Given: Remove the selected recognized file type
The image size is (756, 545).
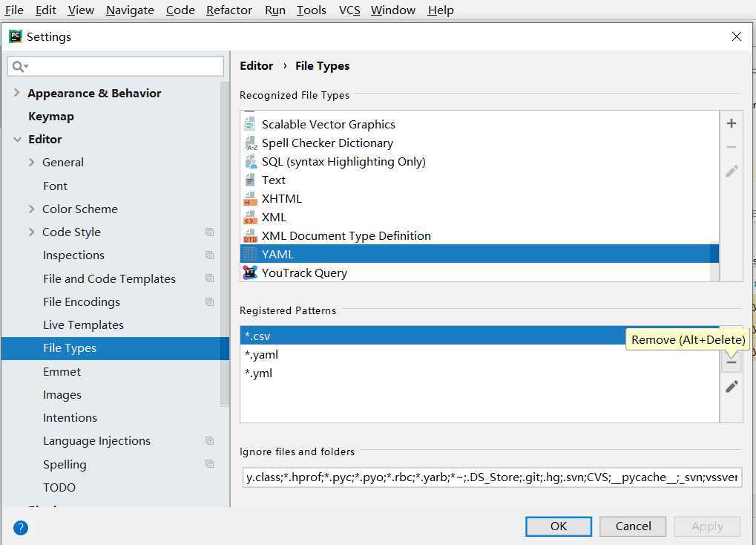Looking at the screenshot, I should coord(732,147).
